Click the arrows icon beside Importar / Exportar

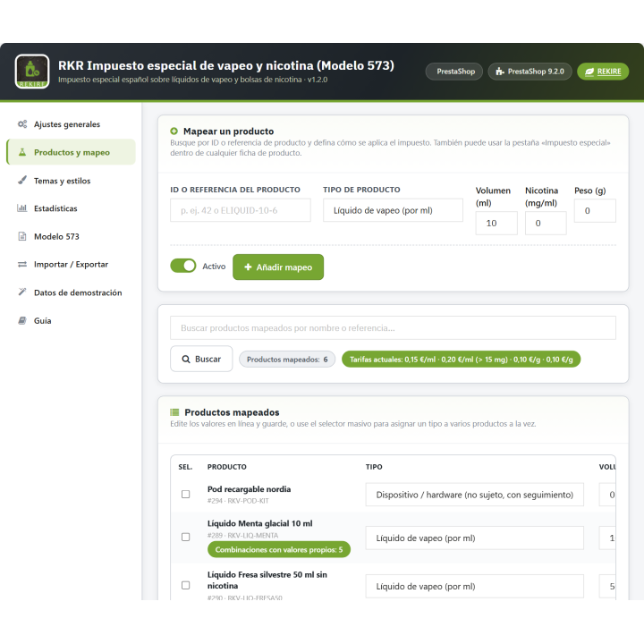click(x=22, y=264)
